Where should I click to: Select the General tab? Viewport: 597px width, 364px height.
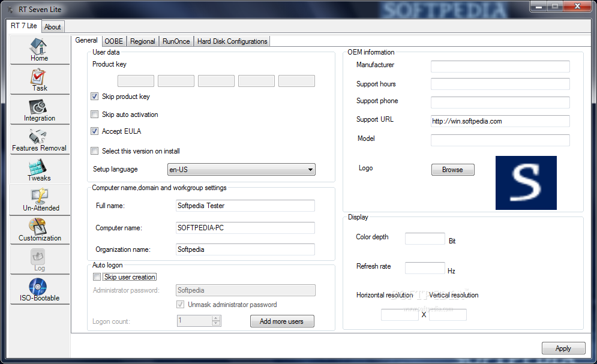[x=86, y=40]
